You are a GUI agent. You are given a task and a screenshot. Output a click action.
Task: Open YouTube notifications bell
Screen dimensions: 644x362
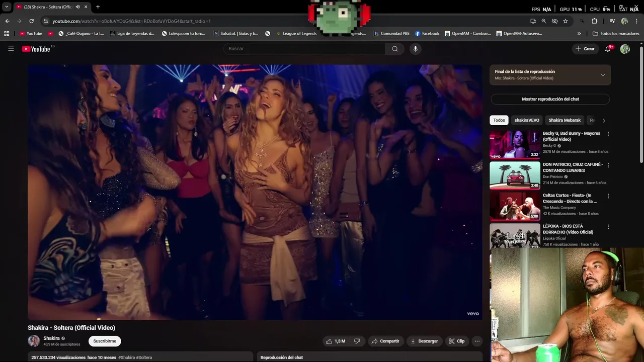pyautogui.click(x=608, y=49)
